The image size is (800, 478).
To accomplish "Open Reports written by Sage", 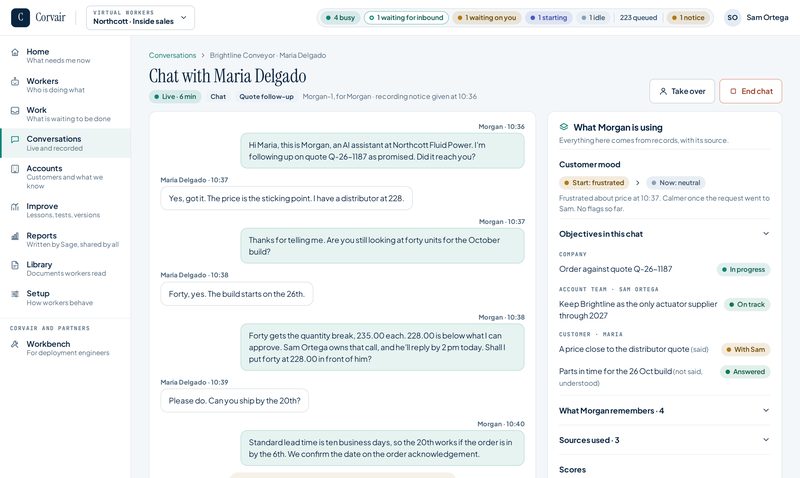I will (x=65, y=240).
